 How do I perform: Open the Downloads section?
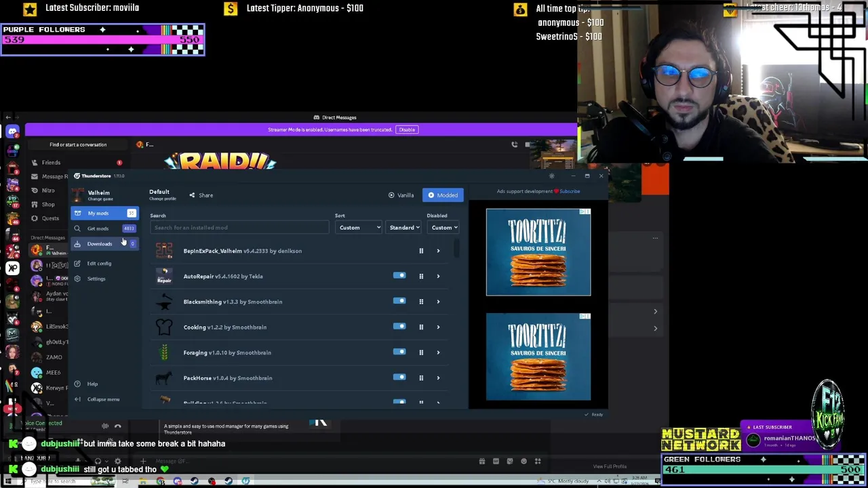click(105, 244)
